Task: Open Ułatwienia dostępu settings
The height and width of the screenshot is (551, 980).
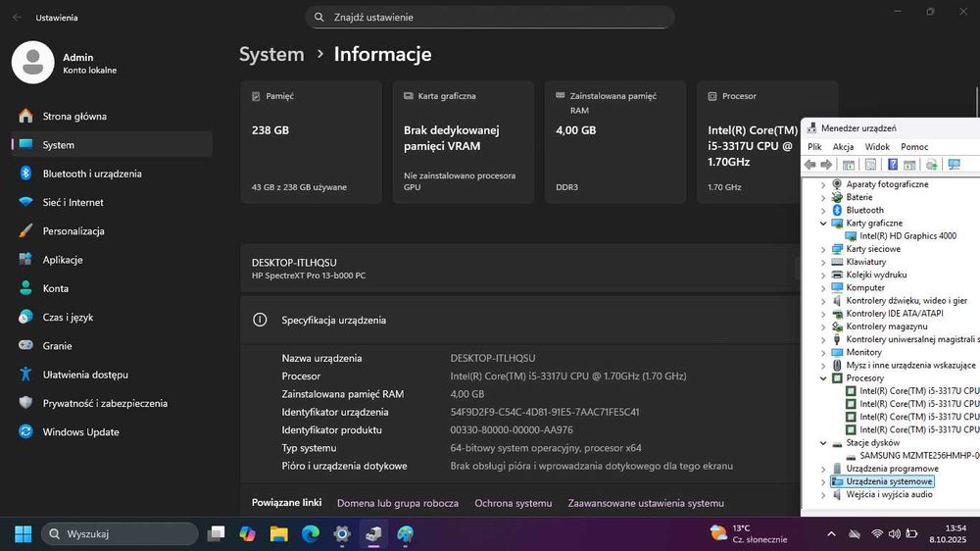Action: click(112, 375)
